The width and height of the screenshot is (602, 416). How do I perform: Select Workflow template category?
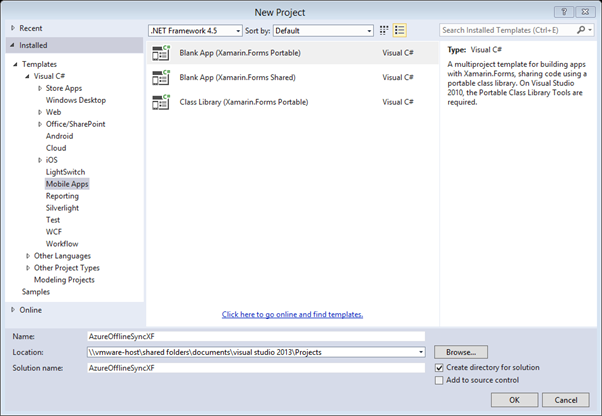[x=62, y=244]
